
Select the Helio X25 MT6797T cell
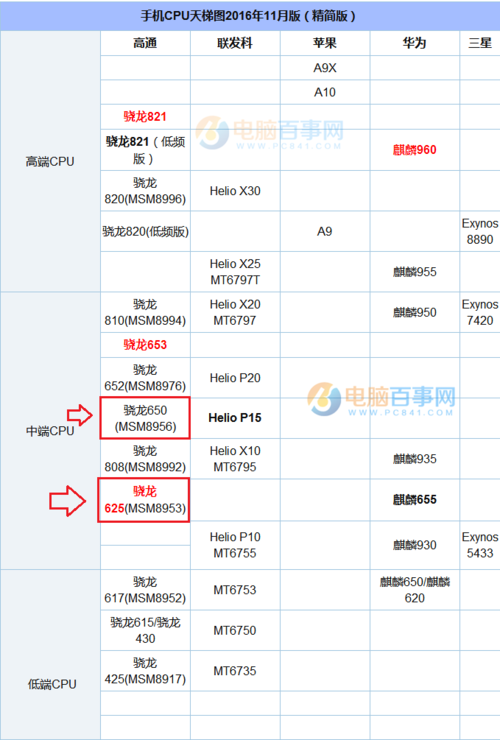coord(235,272)
